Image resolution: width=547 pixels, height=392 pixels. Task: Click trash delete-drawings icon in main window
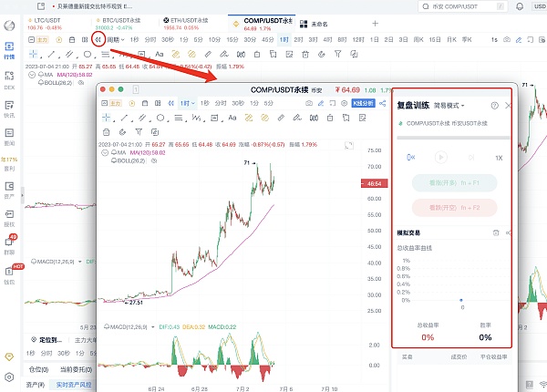coord(305,54)
